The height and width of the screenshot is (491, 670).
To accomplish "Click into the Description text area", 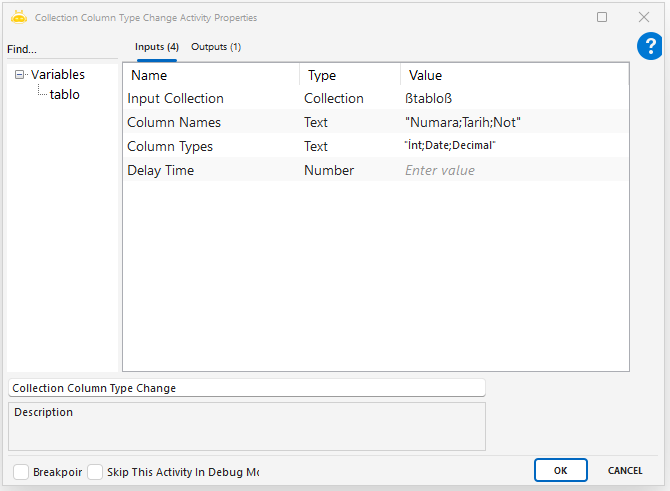I will [x=246, y=427].
